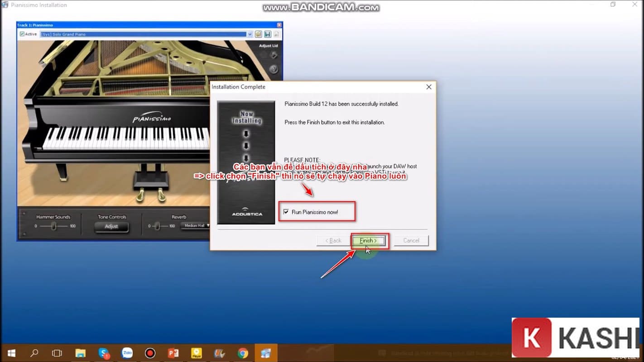Toggle the Active checkbox in Pianissimo
The image size is (644, 362).
point(22,34)
